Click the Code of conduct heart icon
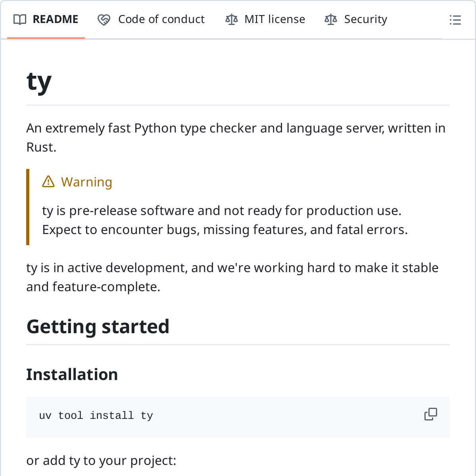The height and width of the screenshot is (476, 476). 104,19
